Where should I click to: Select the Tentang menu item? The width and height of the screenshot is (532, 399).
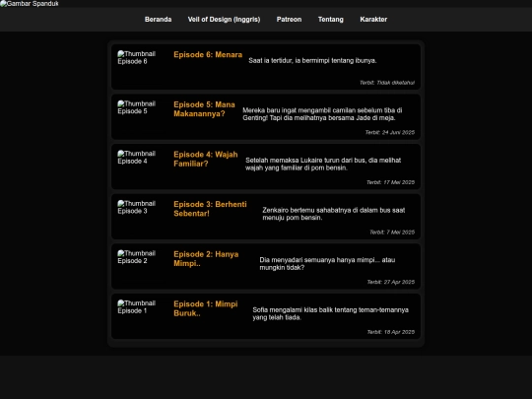(x=330, y=20)
